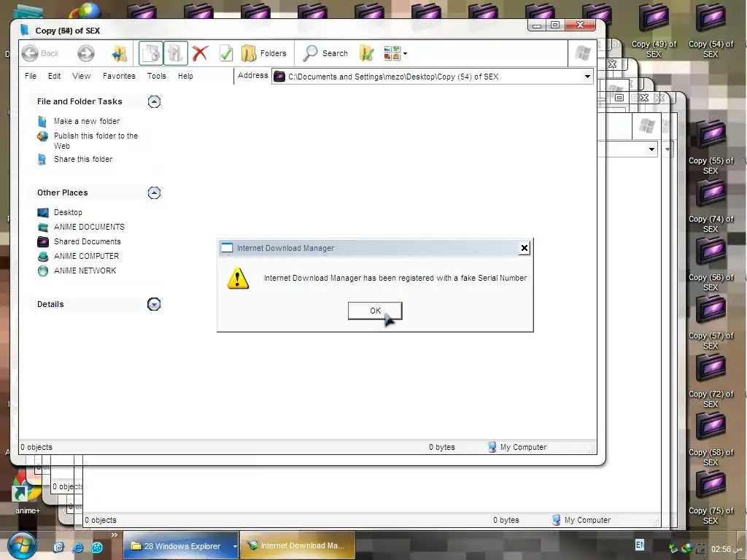Click the Explorer window title bar icon
This screenshot has height=560, width=747.
click(x=25, y=30)
